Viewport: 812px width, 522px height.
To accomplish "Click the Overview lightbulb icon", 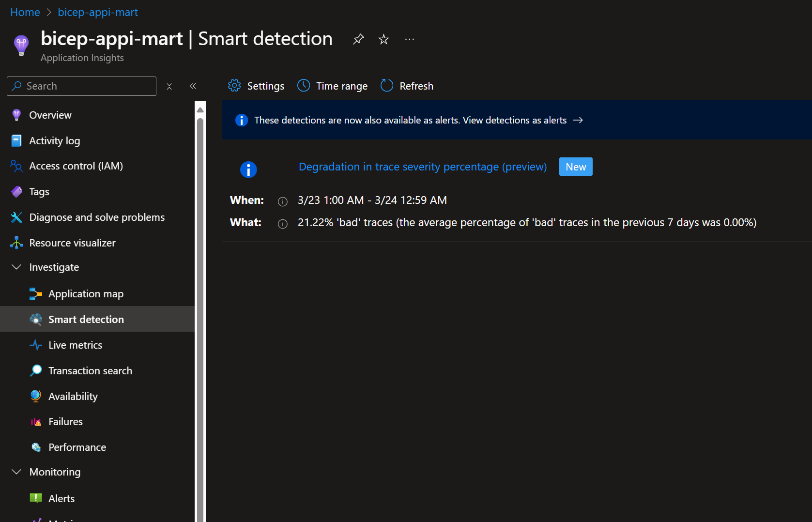I will tap(16, 115).
